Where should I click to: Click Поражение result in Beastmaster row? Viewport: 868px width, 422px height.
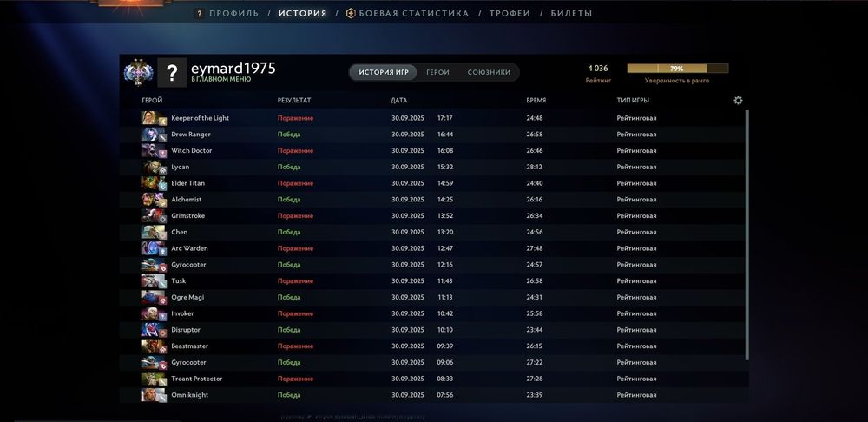coord(296,346)
